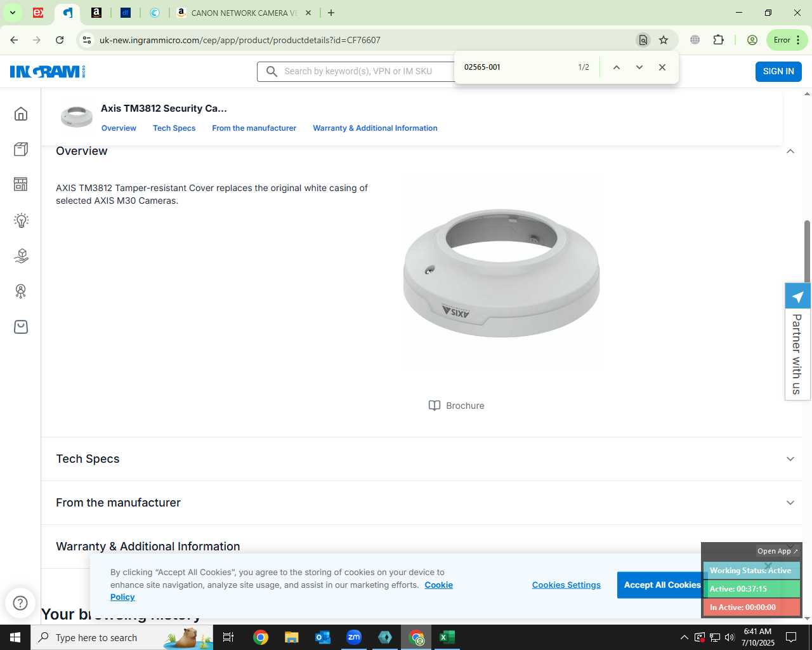Open the tab search dropdown arrow
The image size is (812, 650).
coord(12,13)
